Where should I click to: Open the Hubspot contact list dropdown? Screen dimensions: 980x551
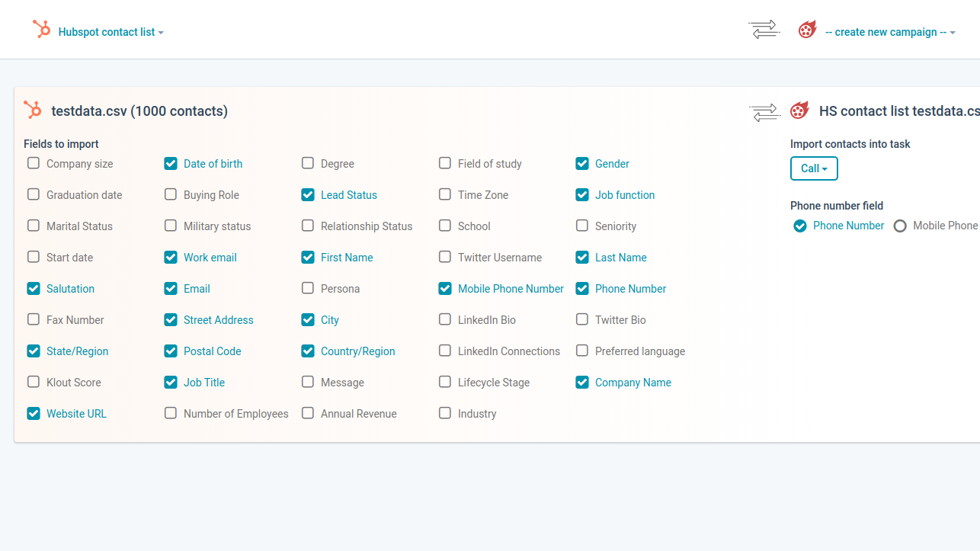(x=110, y=32)
